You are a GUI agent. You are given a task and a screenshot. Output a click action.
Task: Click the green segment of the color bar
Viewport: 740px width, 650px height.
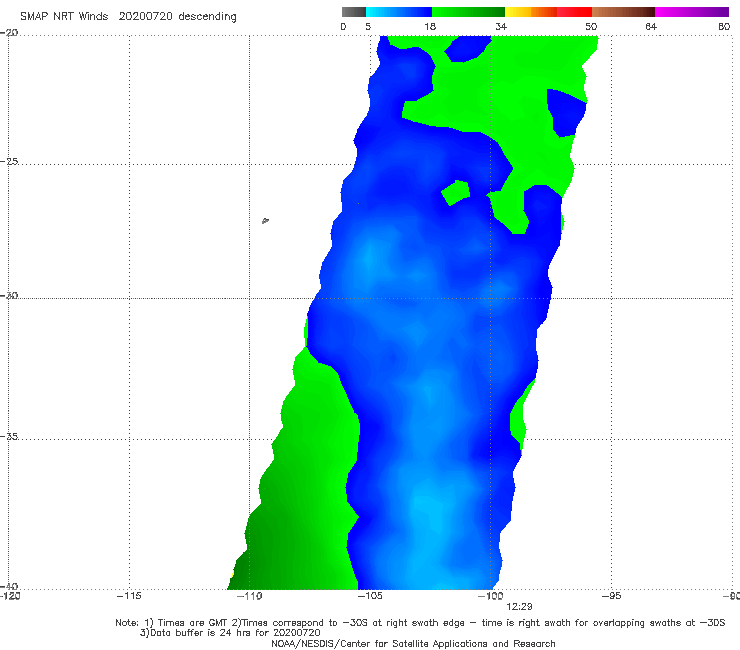[x=468, y=12]
